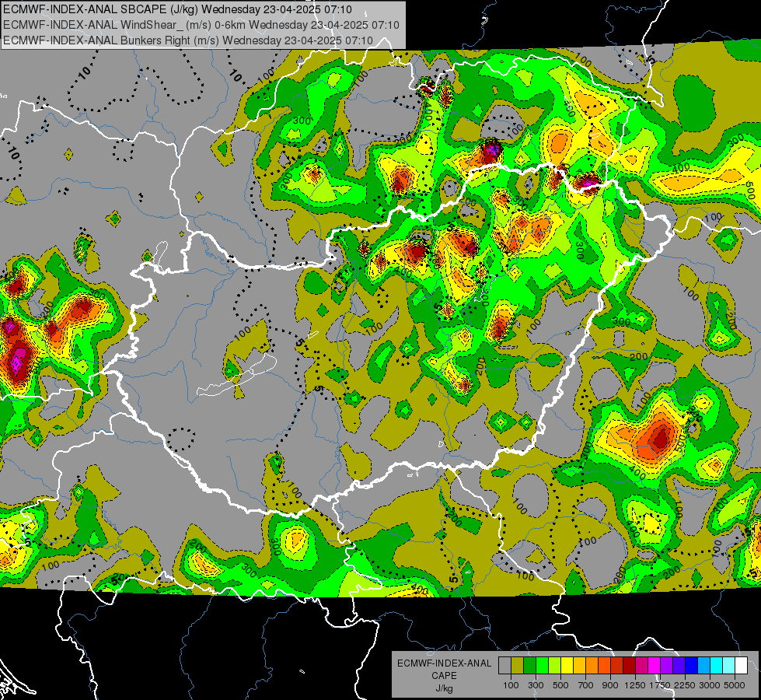
Task: Click the WindShear 0-6km title line
Action: (x=201, y=25)
